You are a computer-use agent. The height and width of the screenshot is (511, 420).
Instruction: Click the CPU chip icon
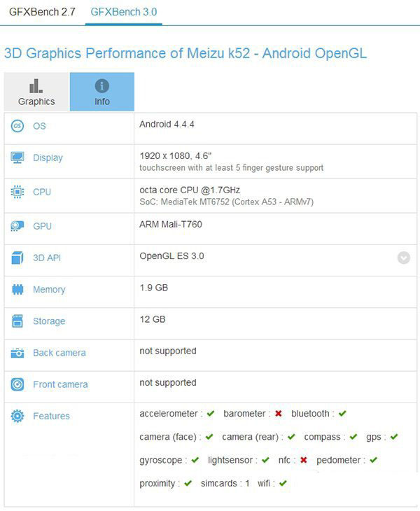coord(17,192)
